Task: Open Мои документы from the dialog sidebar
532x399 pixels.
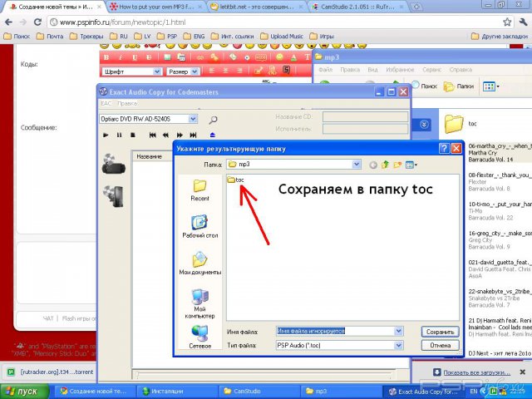Action: 199,263
